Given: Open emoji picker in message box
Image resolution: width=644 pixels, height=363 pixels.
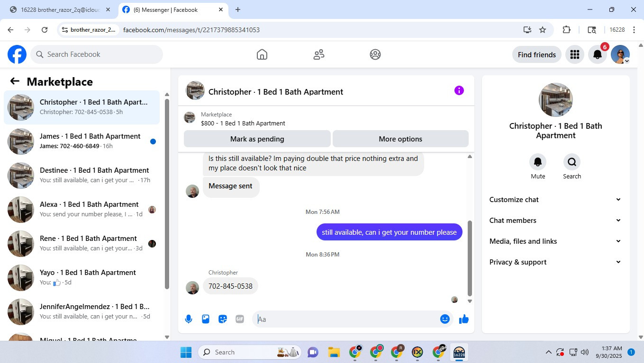Looking at the screenshot, I should tap(444, 319).
